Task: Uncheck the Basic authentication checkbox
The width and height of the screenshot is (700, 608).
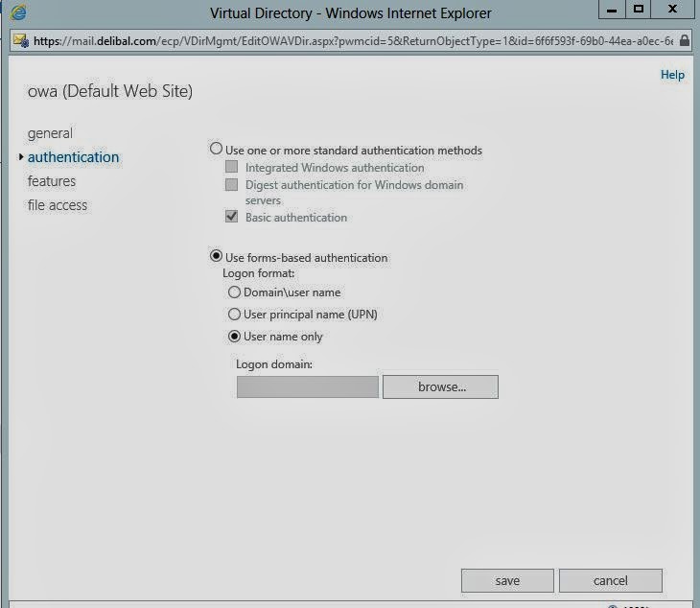Action: click(231, 218)
